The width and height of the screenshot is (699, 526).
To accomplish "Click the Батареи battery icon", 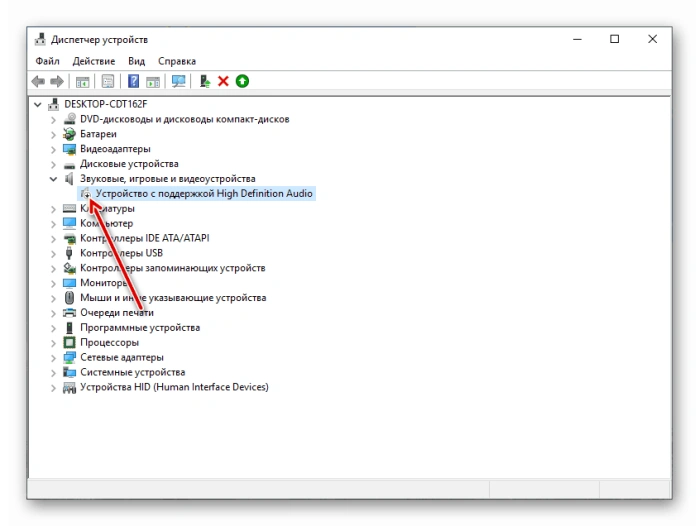I will tap(70, 134).
